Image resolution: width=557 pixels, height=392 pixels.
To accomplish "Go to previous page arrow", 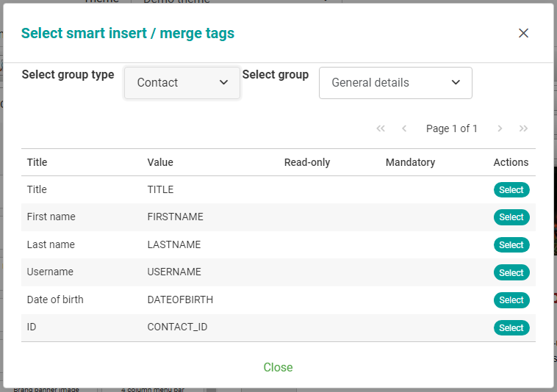I will point(404,128).
